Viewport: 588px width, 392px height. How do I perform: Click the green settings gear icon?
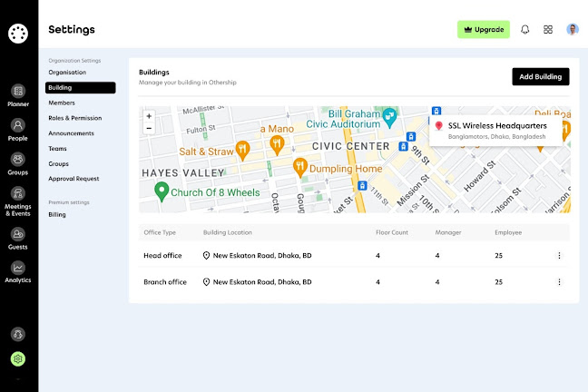18,359
